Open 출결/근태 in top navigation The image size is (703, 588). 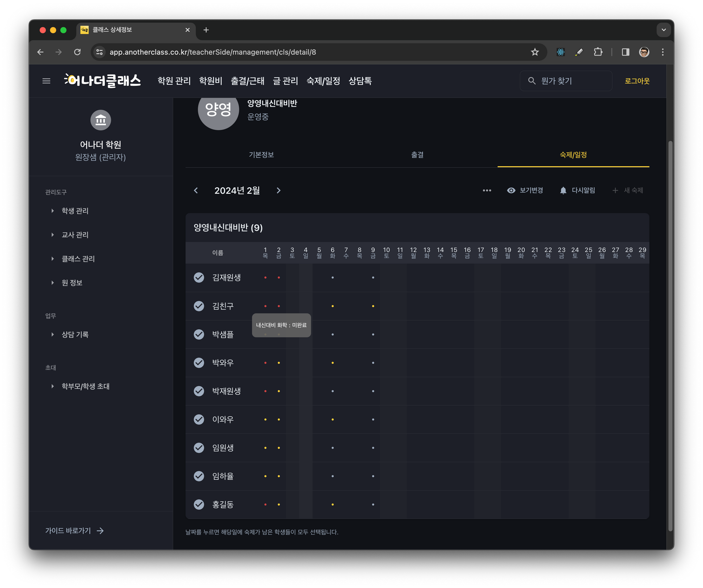click(247, 81)
